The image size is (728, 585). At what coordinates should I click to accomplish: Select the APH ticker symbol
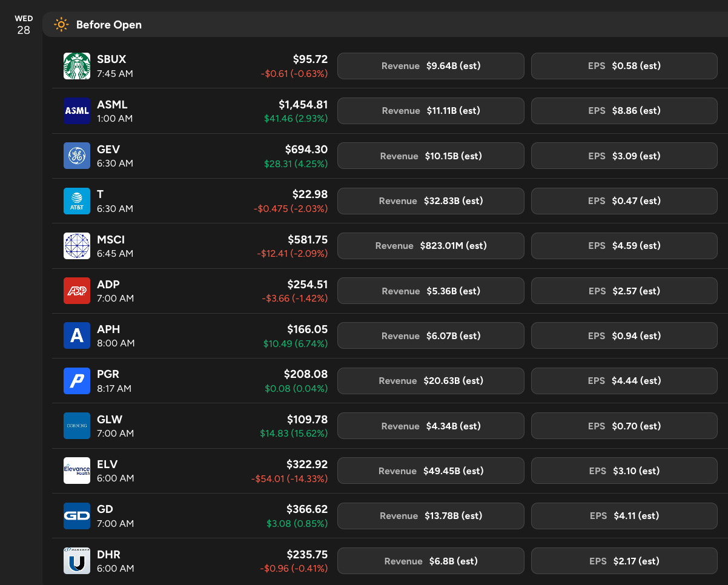(108, 329)
